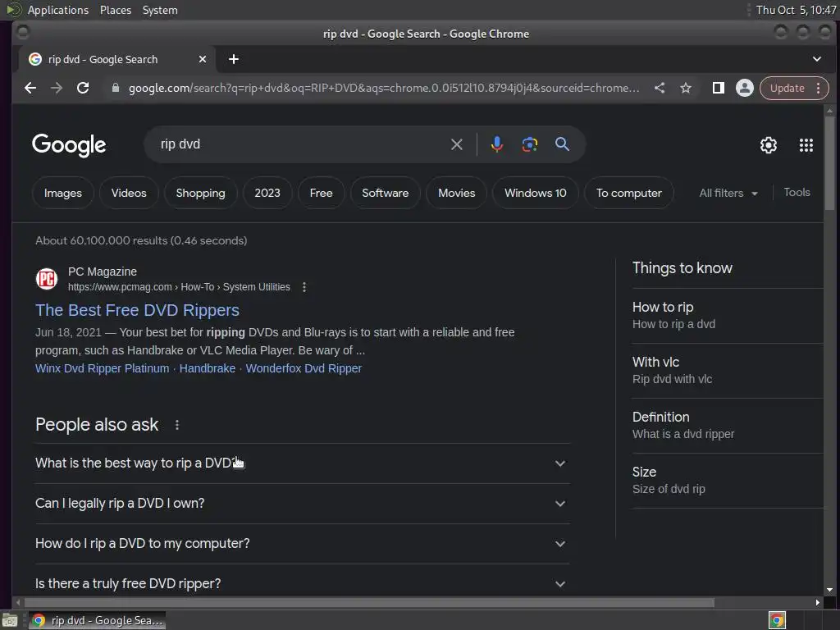This screenshot has height=630, width=840.
Task: Open the Chrome profile avatar
Action: coord(745,88)
